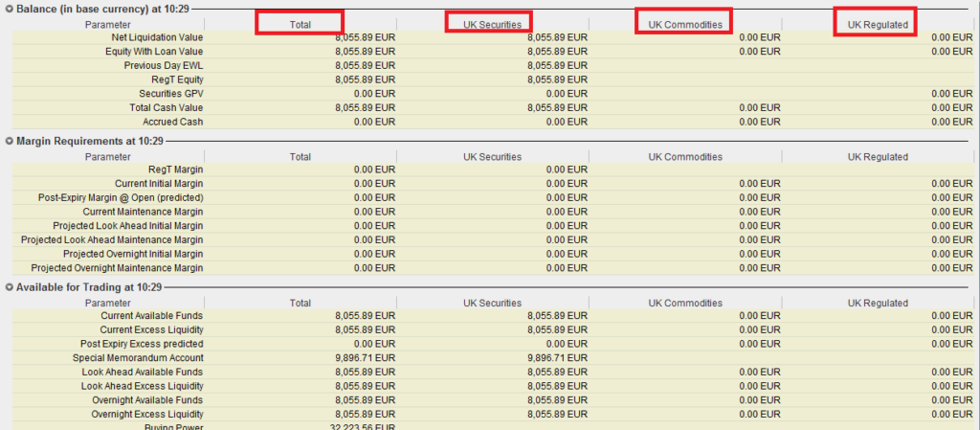The width and height of the screenshot is (980, 430).
Task: Click Total header in Margin Requirements table
Action: 300,157
